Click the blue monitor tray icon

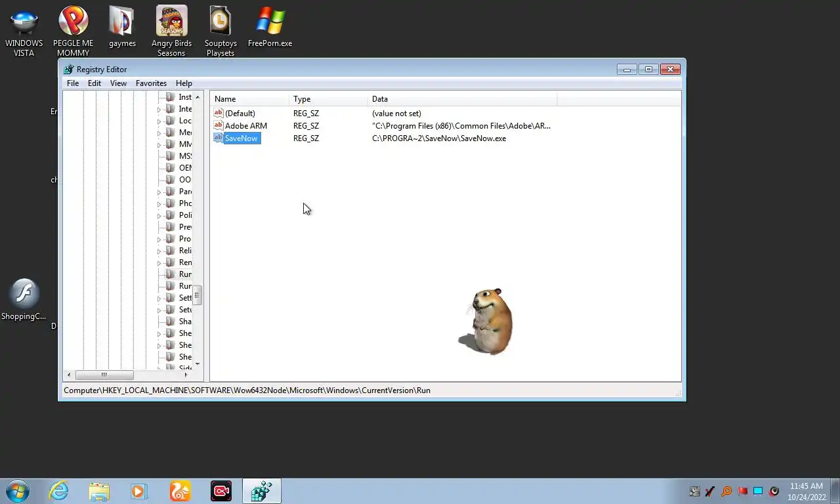[x=758, y=491]
